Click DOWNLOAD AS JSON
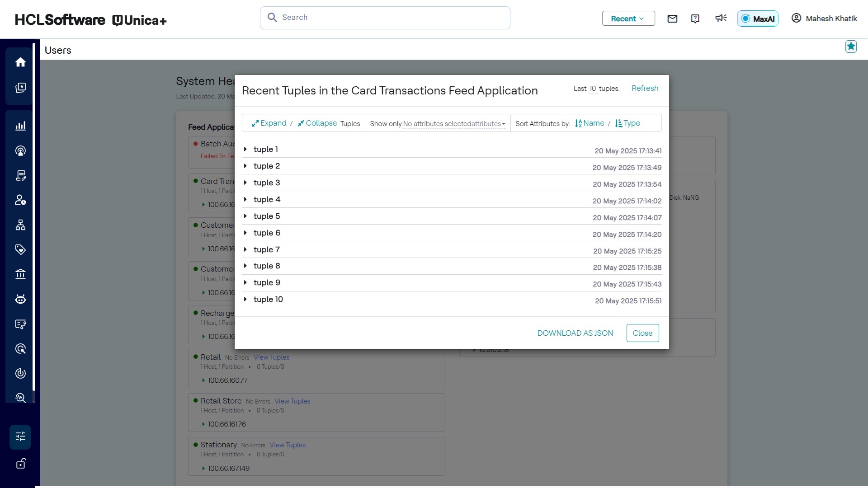 tap(575, 333)
